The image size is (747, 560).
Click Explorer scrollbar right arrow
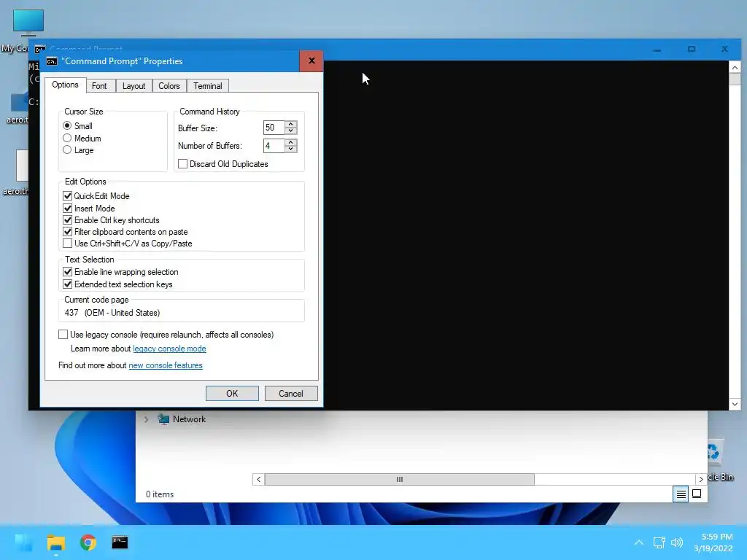coord(701,479)
